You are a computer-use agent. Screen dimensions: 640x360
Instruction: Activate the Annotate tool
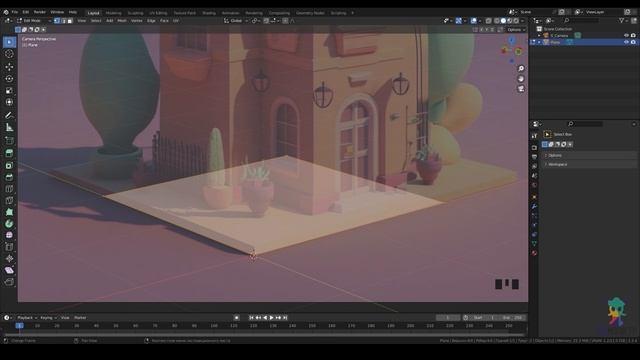tap(9, 116)
